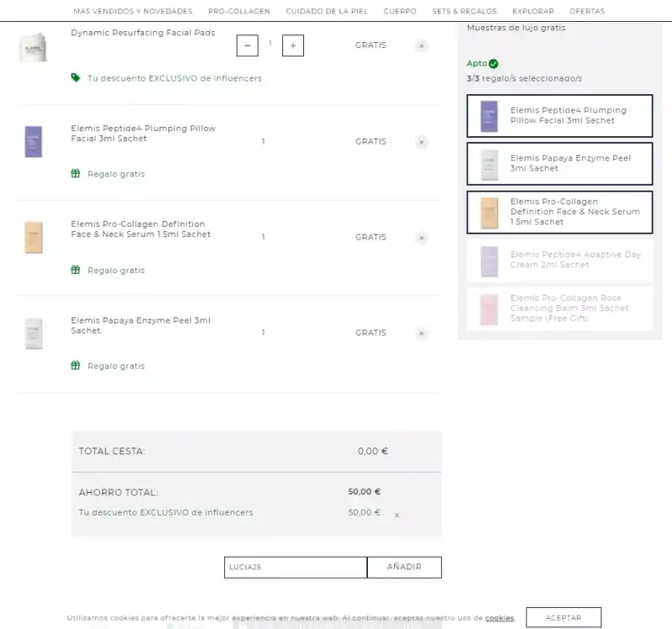The width and height of the screenshot is (672, 629).
Task: Increase quantity of Dynamic Resurfacing Facial Pads
Action: [293, 45]
